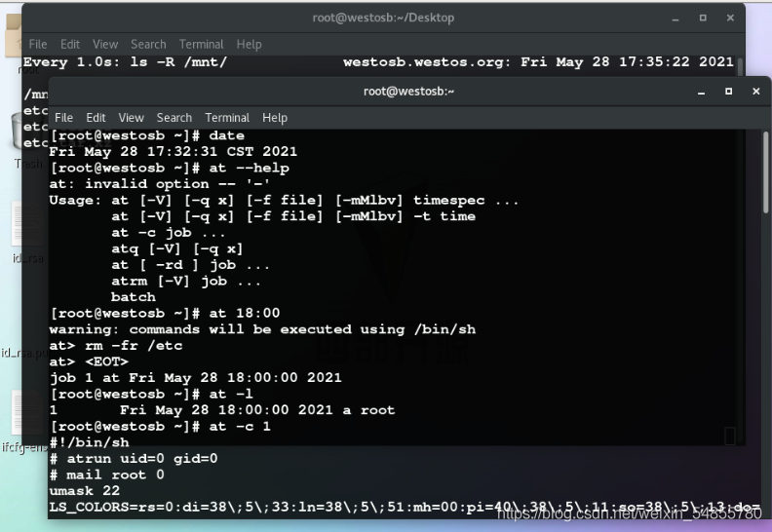Open View menu in root@westosb:~ terminal
This screenshot has width=772, height=532.
coord(131,118)
